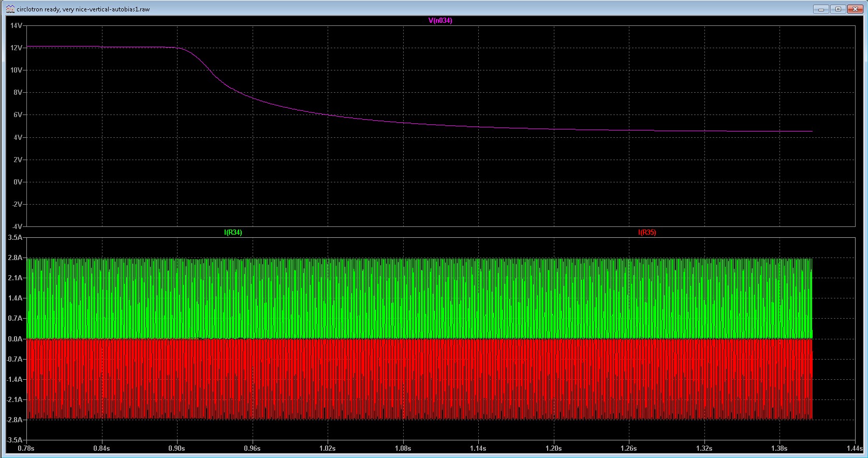Select the red I(R35) trace label
This screenshot has height=458, width=868.
point(647,233)
